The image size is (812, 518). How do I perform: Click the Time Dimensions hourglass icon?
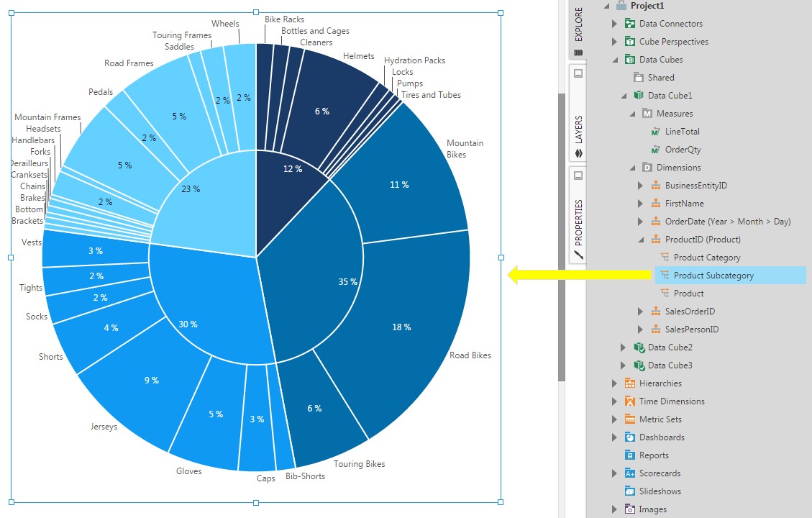630,401
